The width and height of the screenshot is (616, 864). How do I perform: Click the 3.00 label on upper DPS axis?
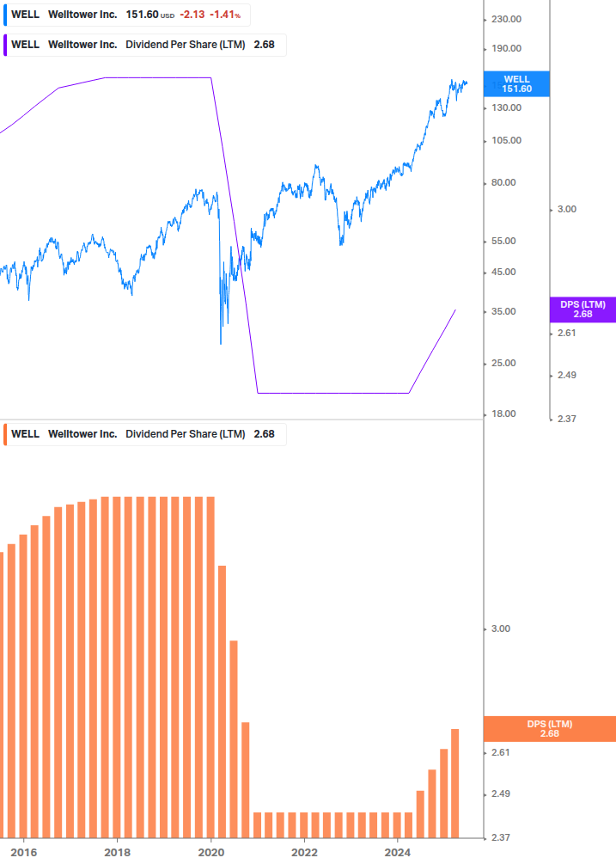[x=567, y=210]
